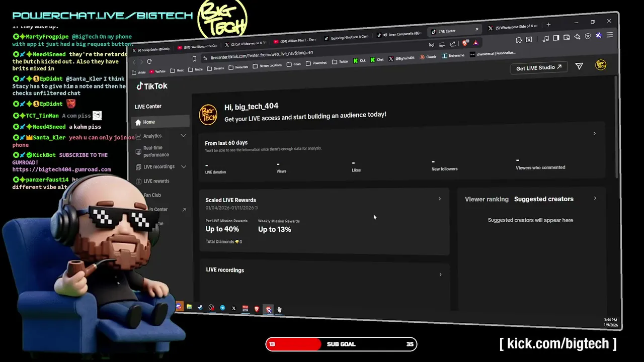Switch to the Exploring NitroCore tab
644x362 pixels.
point(346,38)
